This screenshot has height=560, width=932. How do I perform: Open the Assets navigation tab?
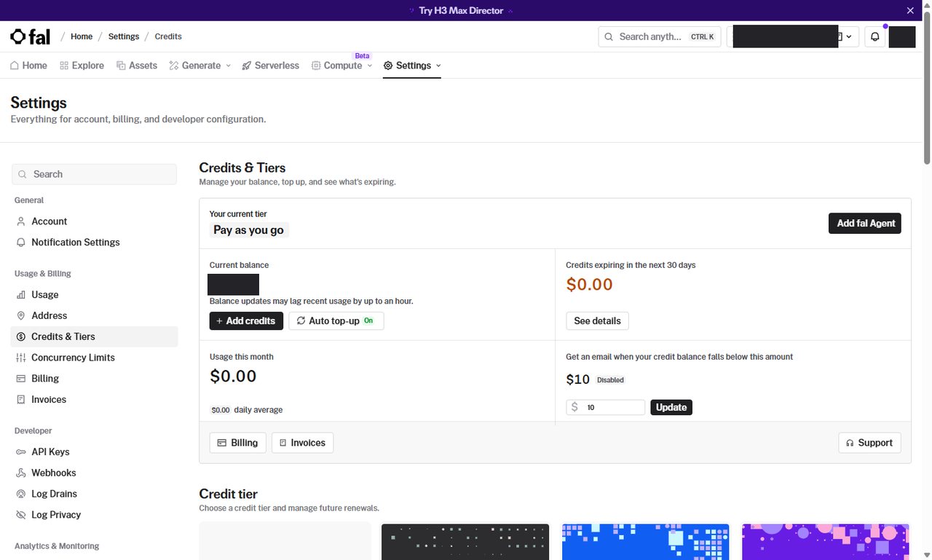pos(137,66)
